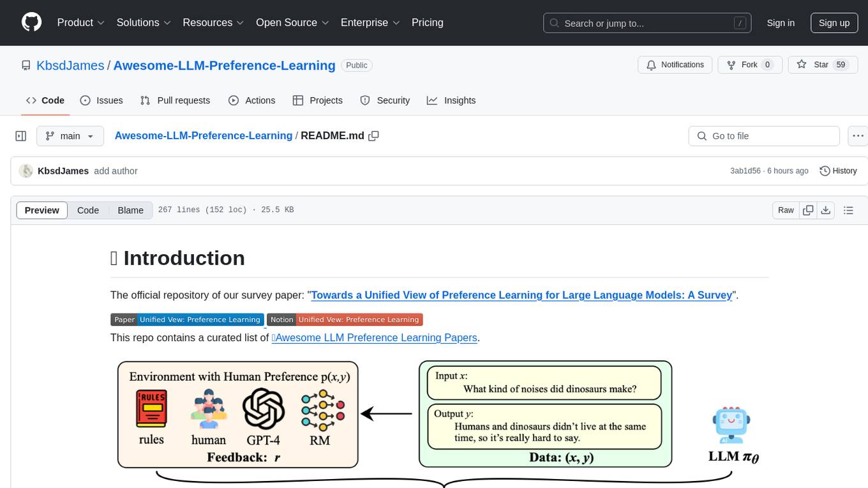Open Awesome-LLM-Preference-Learning repository title link
Viewport: 868px width, 488px height.
point(224,65)
